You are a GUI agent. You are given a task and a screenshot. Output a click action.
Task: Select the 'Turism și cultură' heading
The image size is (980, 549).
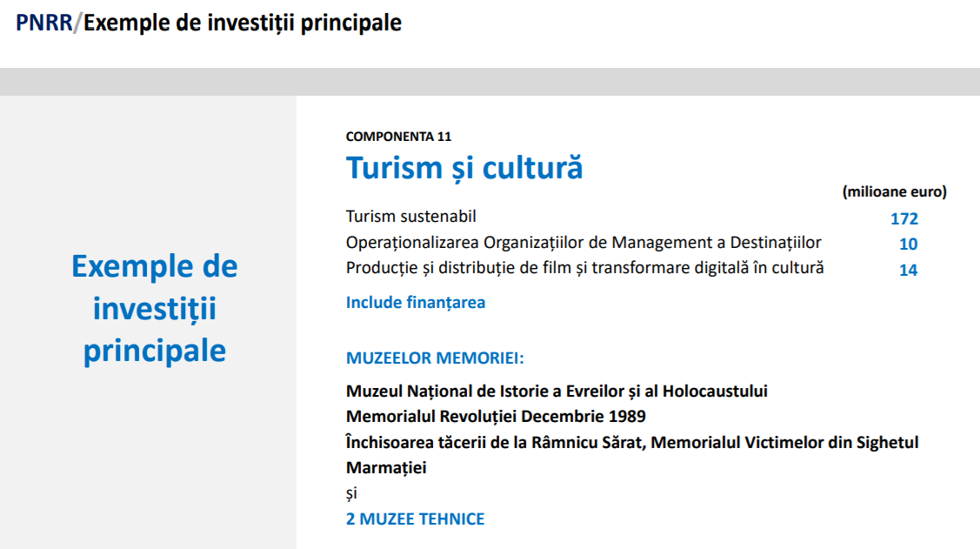click(464, 168)
